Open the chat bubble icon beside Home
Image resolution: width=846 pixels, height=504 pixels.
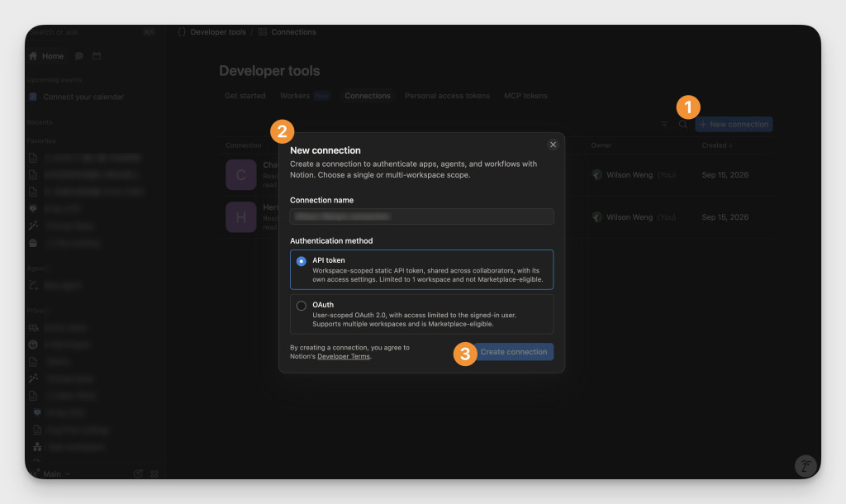pos(78,56)
